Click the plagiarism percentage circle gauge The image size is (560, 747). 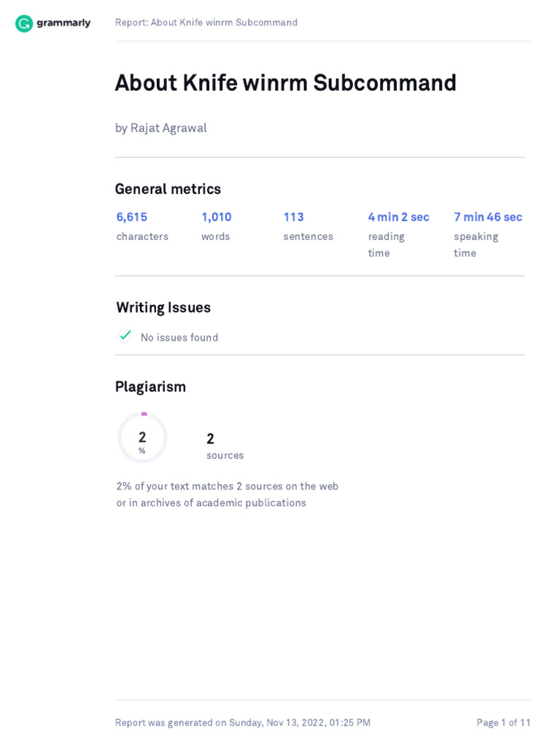pyautogui.click(x=142, y=438)
